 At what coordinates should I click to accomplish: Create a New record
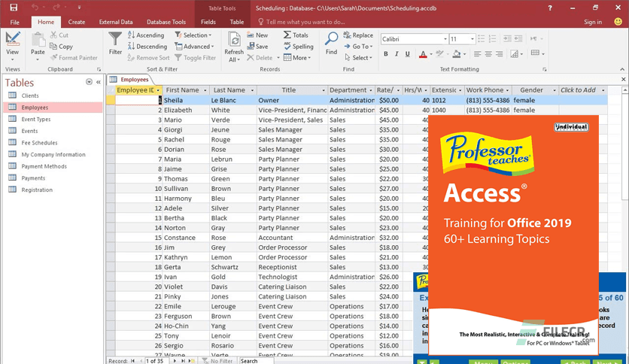pos(257,35)
